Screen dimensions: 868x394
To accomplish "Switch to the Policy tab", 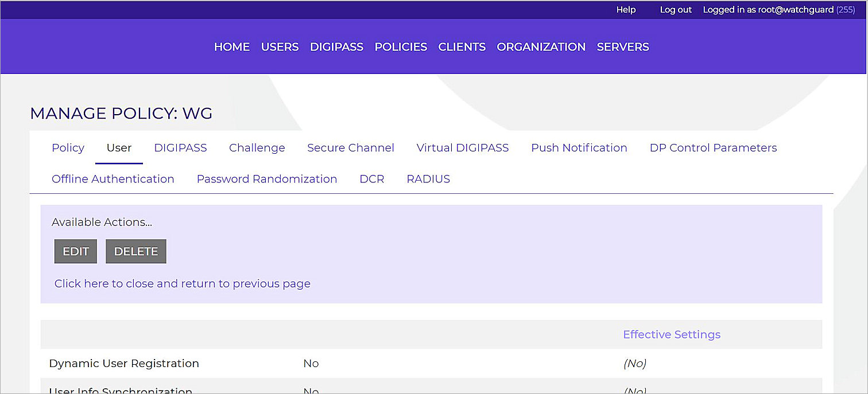I will [68, 148].
